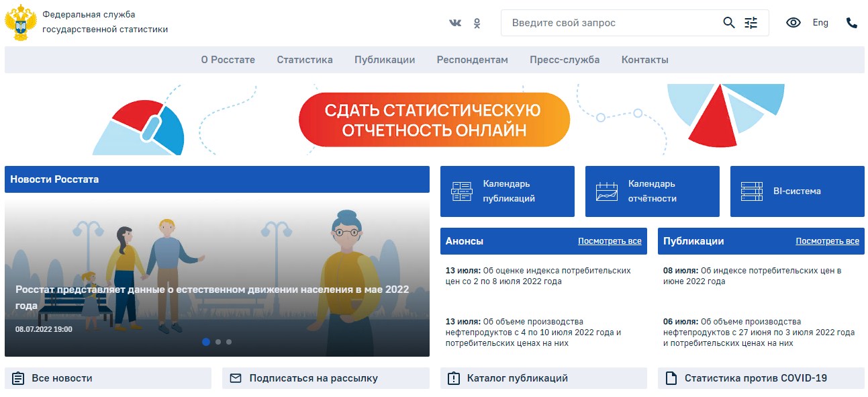Screen dimensions: 868x397
Task: Click the phone contacts icon
Action: (x=852, y=23)
